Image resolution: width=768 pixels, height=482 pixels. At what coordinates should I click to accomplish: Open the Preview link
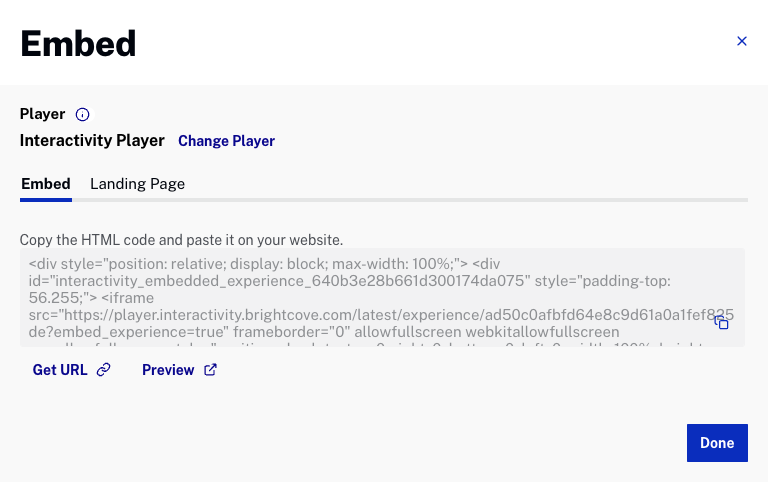tap(167, 370)
